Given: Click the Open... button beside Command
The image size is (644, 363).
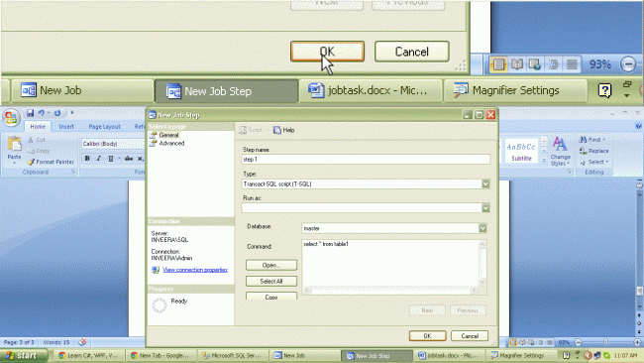Looking at the screenshot, I should pyautogui.click(x=271, y=265).
